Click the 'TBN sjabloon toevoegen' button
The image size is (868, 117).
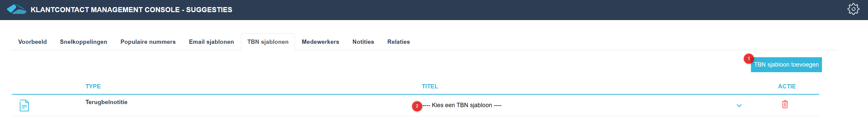[x=786, y=65]
